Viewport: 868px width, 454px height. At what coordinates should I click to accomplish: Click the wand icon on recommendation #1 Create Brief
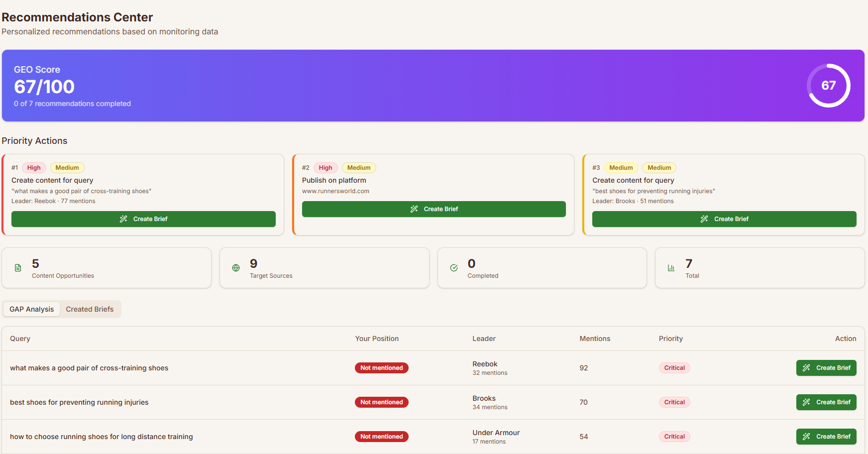tap(123, 219)
